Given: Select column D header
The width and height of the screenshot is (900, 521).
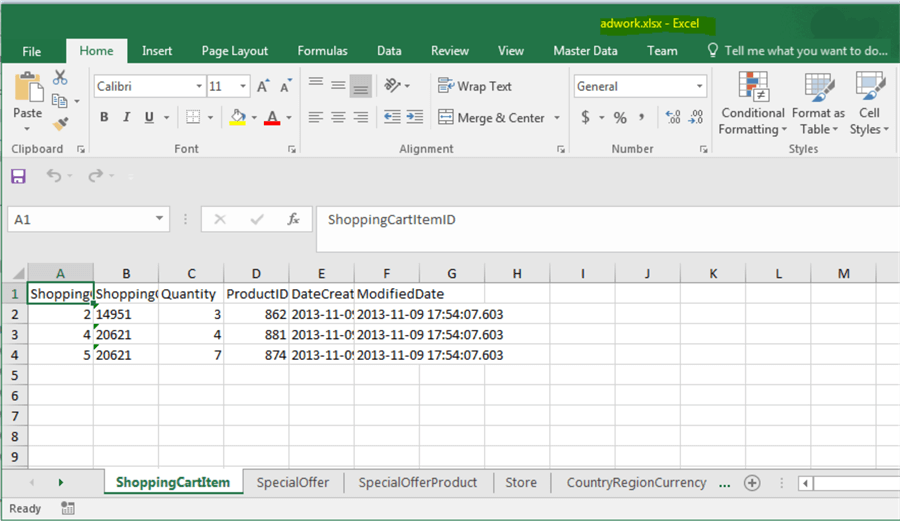Looking at the screenshot, I should (256, 273).
